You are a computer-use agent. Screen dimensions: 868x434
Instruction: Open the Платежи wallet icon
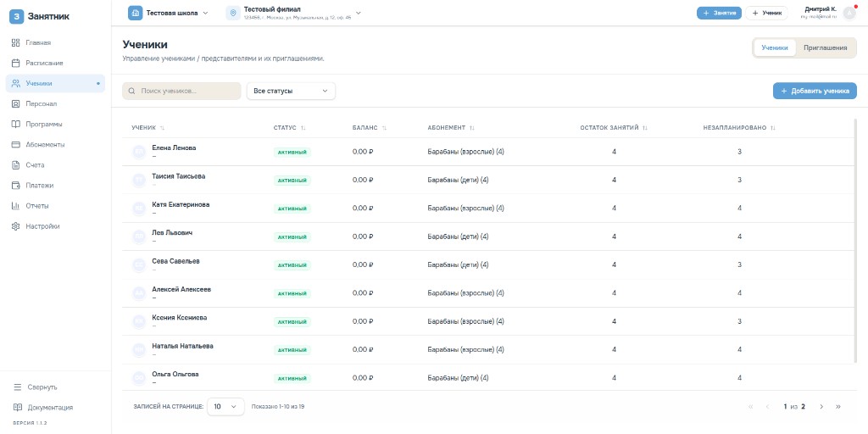tap(16, 186)
